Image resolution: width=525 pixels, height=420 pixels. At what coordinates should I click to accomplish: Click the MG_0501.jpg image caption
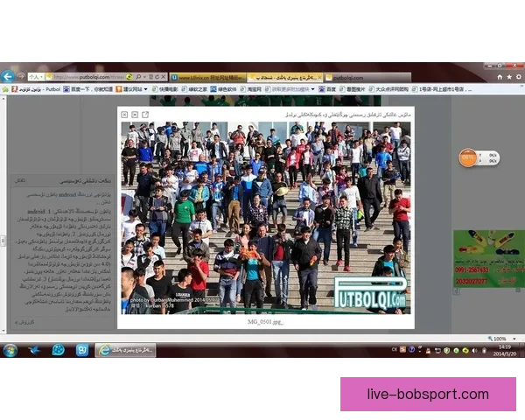(265, 322)
